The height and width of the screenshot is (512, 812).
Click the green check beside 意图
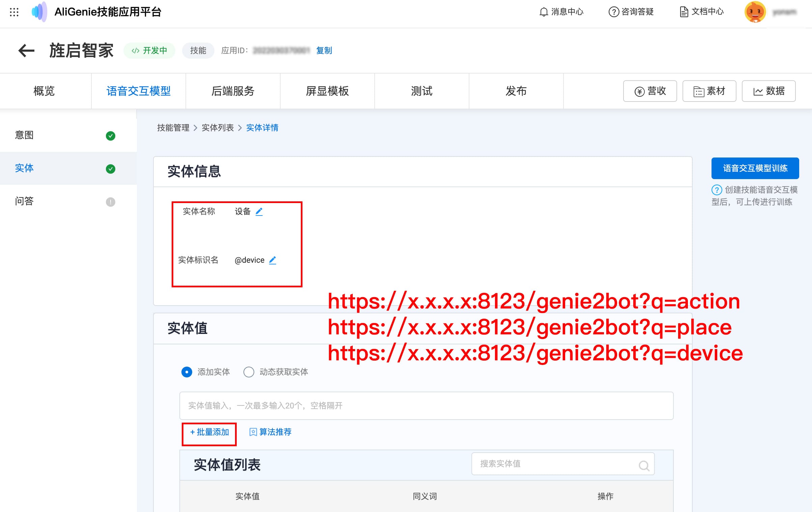point(111,136)
